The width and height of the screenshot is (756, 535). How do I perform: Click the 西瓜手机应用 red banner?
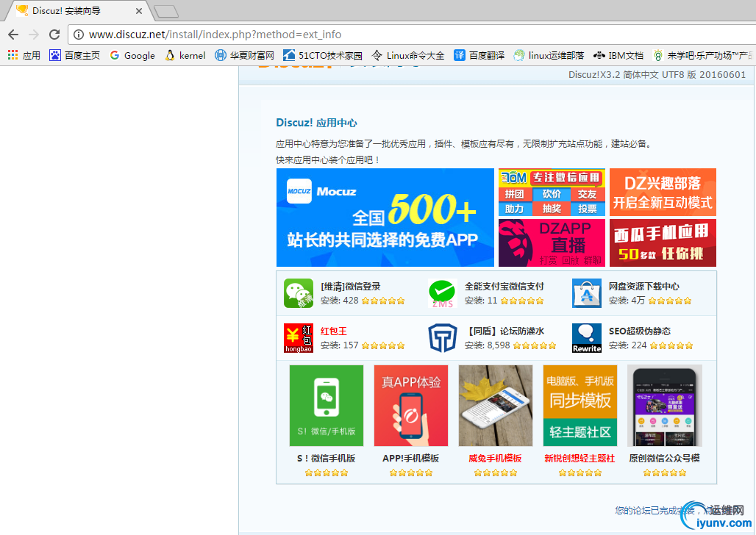click(x=663, y=243)
